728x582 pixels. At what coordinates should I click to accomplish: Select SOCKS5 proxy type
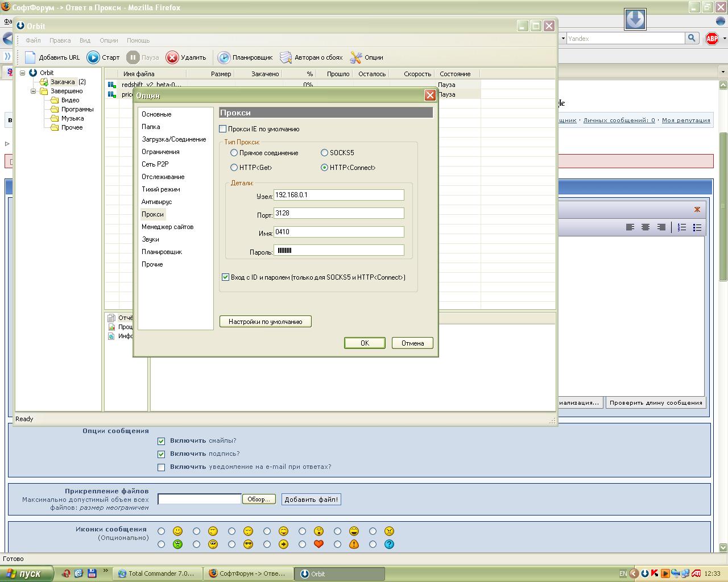(x=324, y=153)
